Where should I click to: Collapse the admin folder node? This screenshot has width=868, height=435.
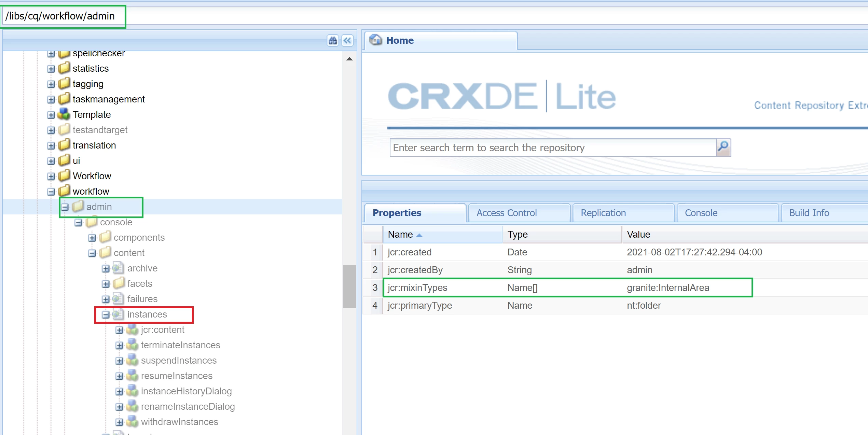click(65, 207)
